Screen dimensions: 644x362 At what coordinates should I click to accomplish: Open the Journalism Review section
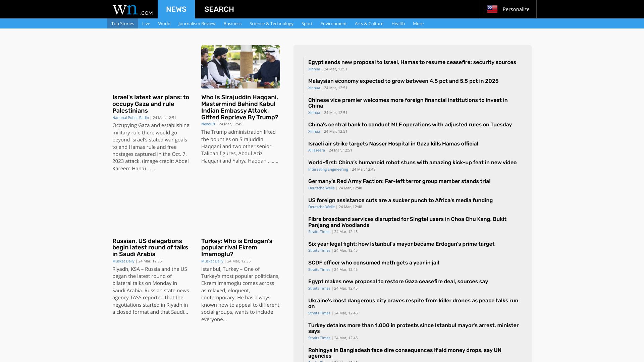click(197, 23)
